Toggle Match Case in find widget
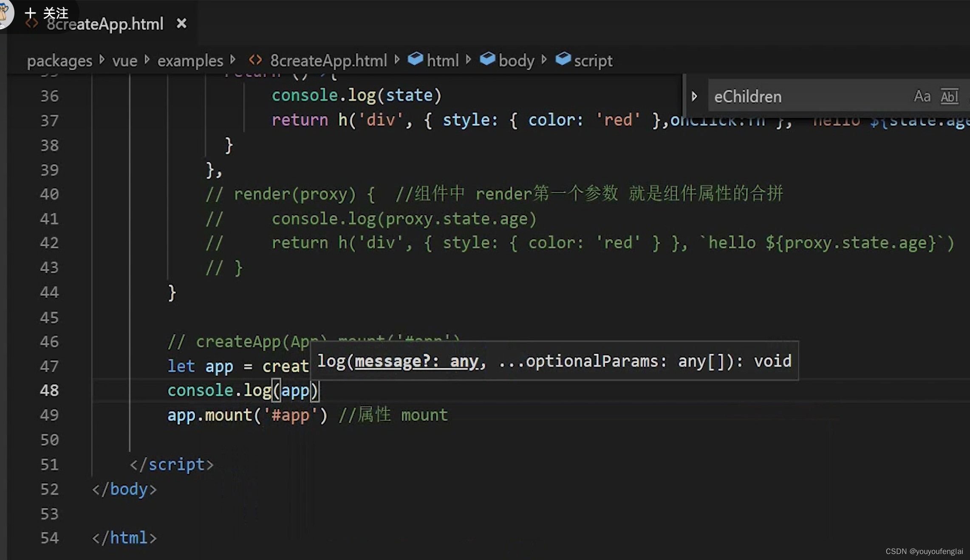The image size is (970, 560). (x=922, y=96)
